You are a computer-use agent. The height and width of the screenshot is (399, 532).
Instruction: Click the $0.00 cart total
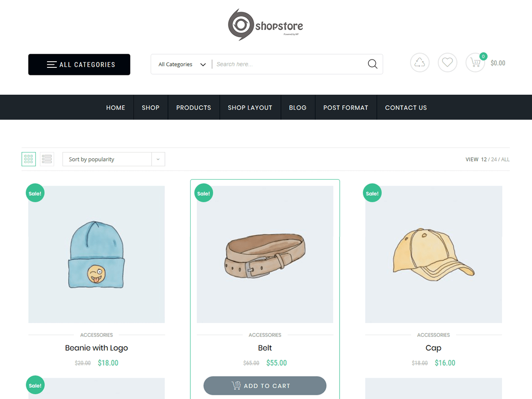pyautogui.click(x=497, y=63)
